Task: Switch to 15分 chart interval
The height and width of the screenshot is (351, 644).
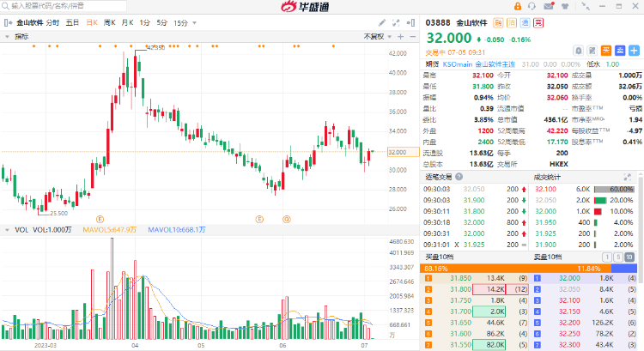Action: click(x=180, y=23)
